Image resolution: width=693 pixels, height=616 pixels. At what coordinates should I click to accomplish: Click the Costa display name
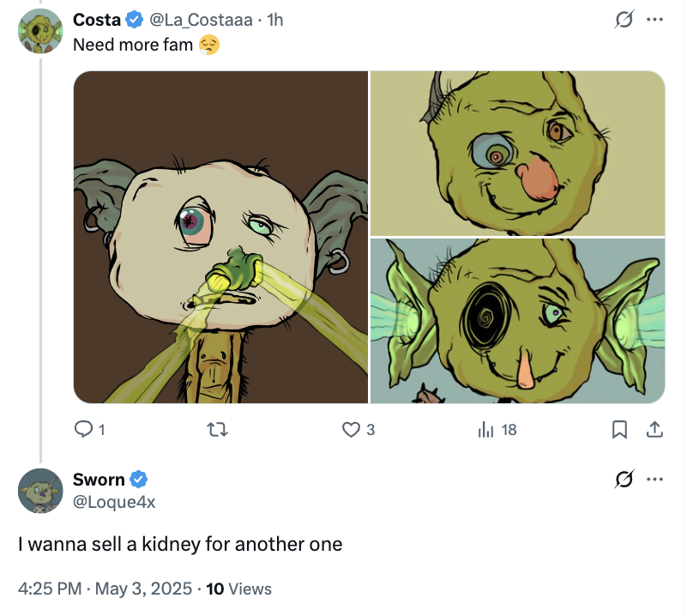coord(96,19)
